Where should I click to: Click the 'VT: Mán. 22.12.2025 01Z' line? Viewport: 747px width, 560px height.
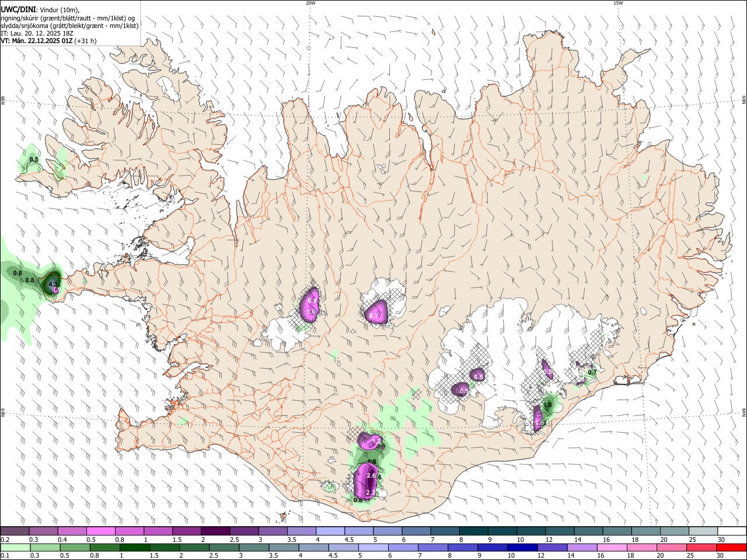36,41
